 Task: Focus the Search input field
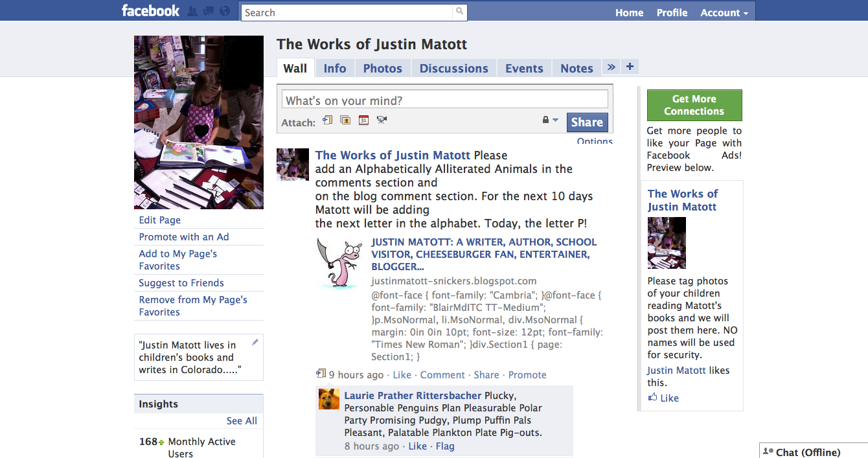click(348, 12)
